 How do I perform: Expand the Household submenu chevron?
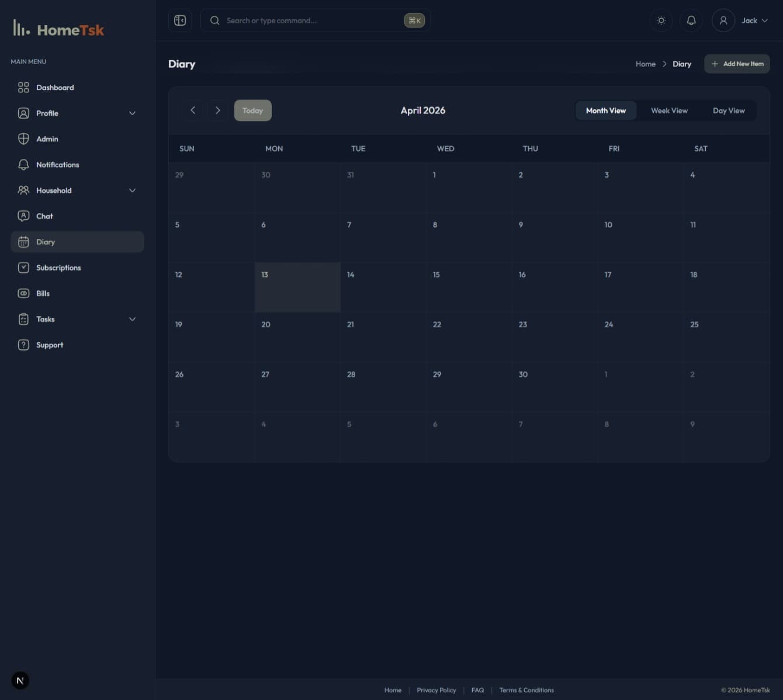pos(132,190)
